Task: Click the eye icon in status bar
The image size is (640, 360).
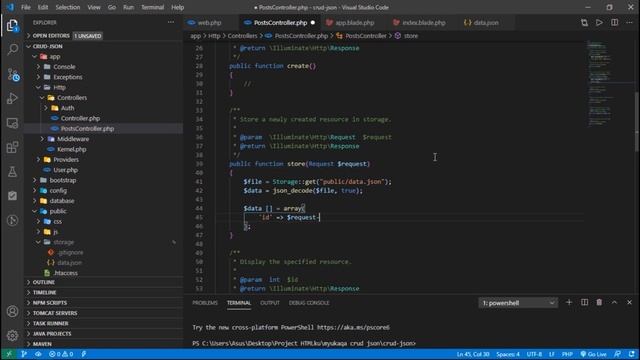Action: click(x=38, y=354)
